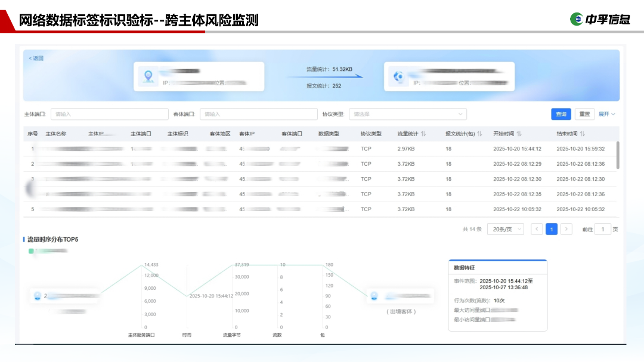Sort by 报文统计(包) column sort icon
The image size is (644, 362).
pos(479,134)
